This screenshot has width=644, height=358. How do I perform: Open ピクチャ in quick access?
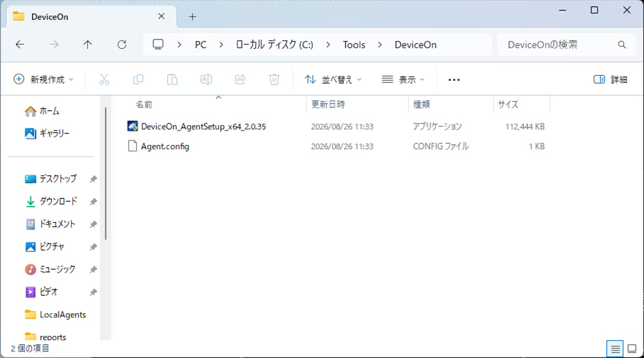[x=45, y=247]
